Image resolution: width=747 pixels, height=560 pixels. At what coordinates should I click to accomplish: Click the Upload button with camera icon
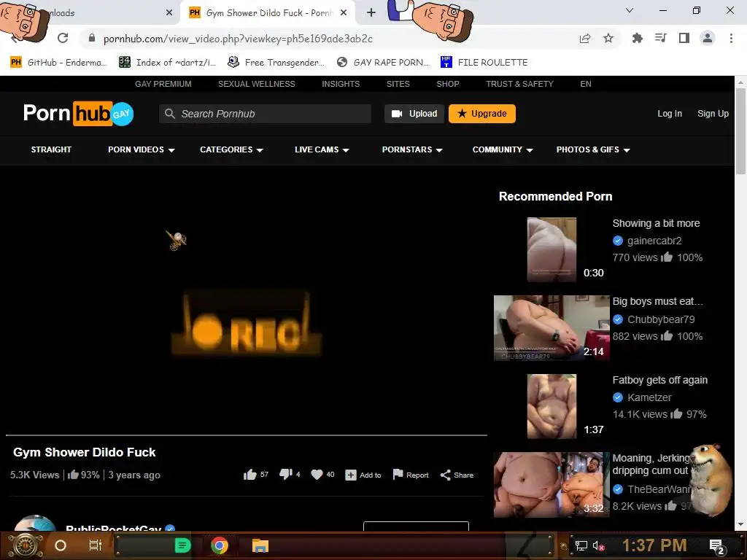pos(414,114)
